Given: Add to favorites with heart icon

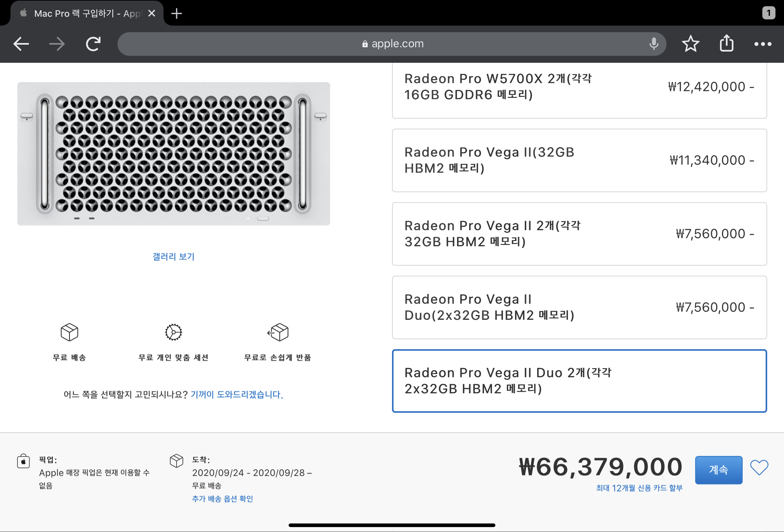Looking at the screenshot, I should tap(759, 468).
